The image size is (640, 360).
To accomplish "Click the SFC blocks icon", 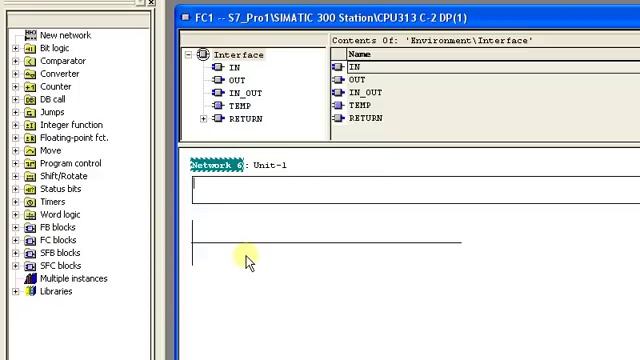I will [x=30, y=266].
